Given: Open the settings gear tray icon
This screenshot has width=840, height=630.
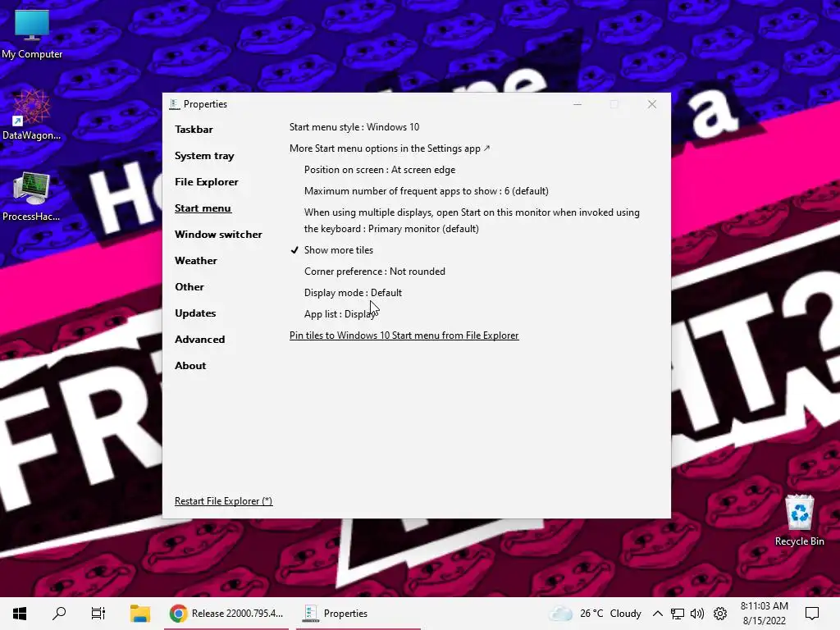Looking at the screenshot, I should [720, 614].
